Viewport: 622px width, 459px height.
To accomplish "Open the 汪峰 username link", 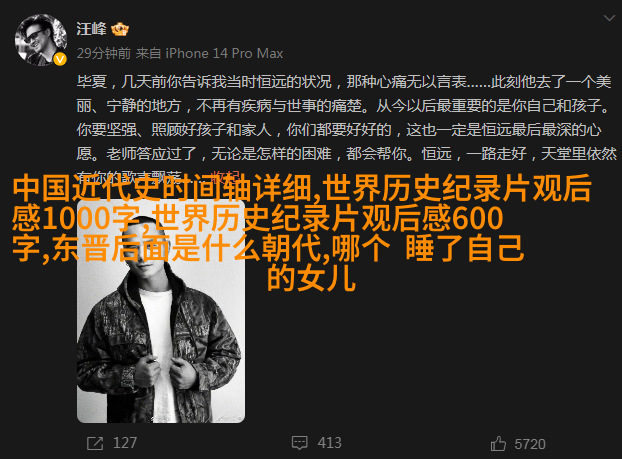I will tap(91, 29).
